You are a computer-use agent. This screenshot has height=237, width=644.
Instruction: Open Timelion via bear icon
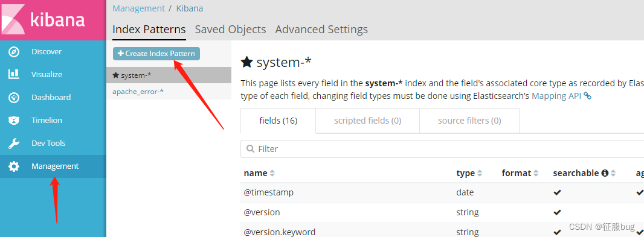point(14,121)
